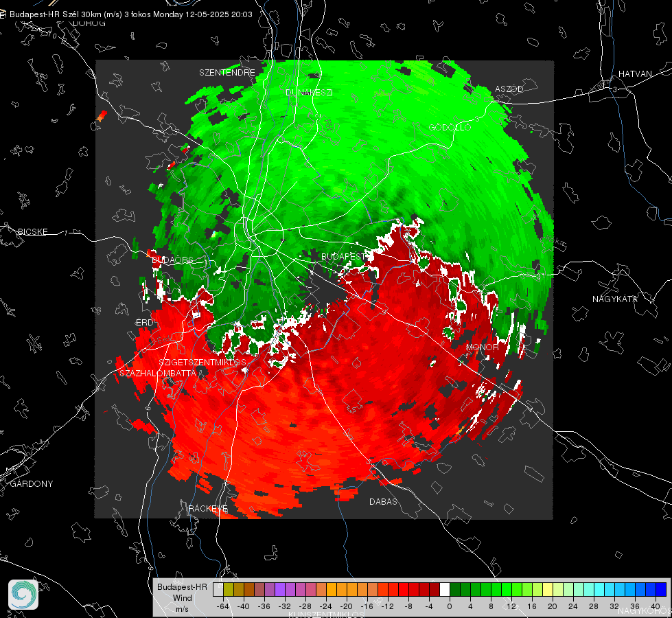Click the BUDAÖRS map label
Screen dimensions: 672x618
click(172, 260)
